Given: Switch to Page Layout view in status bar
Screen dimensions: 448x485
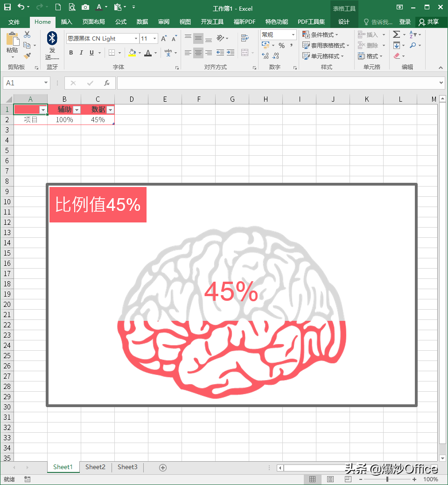Looking at the screenshot, I should (330, 479).
